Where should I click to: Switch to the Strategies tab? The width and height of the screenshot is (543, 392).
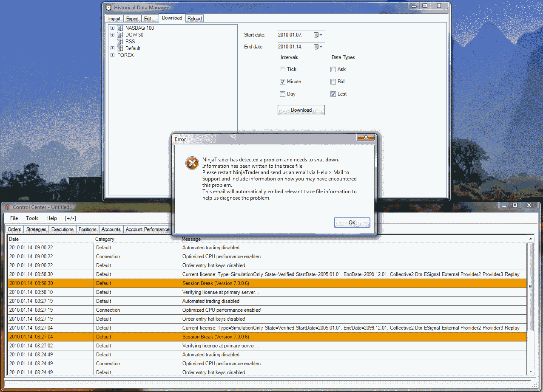click(x=36, y=229)
